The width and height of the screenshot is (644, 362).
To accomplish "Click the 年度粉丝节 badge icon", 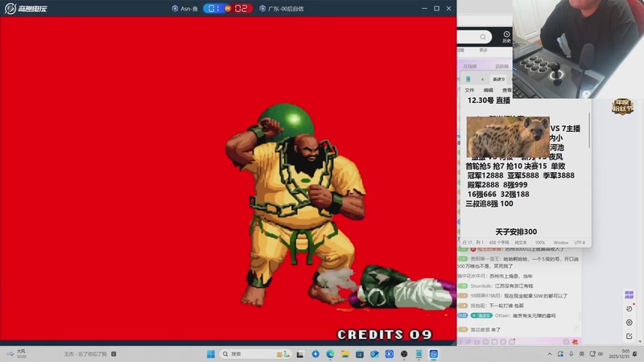I will coord(622,106).
